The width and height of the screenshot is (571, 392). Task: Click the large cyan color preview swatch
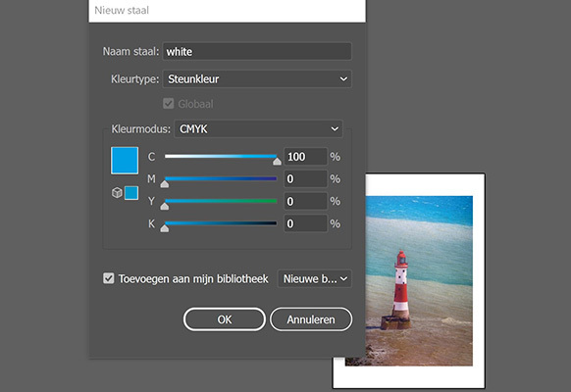point(125,161)
